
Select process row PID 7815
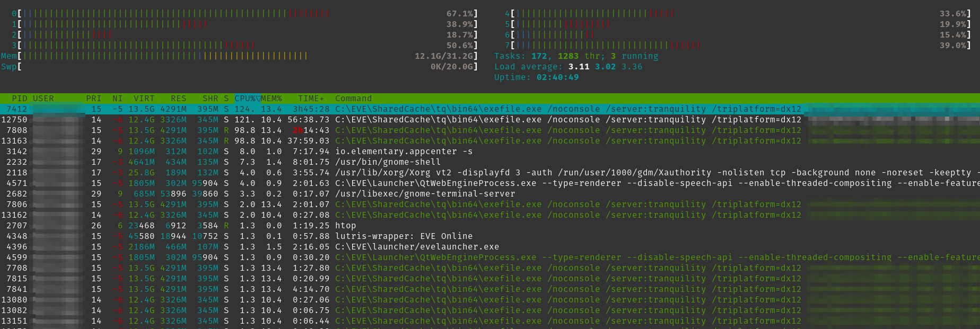click(x=490, y=279)
